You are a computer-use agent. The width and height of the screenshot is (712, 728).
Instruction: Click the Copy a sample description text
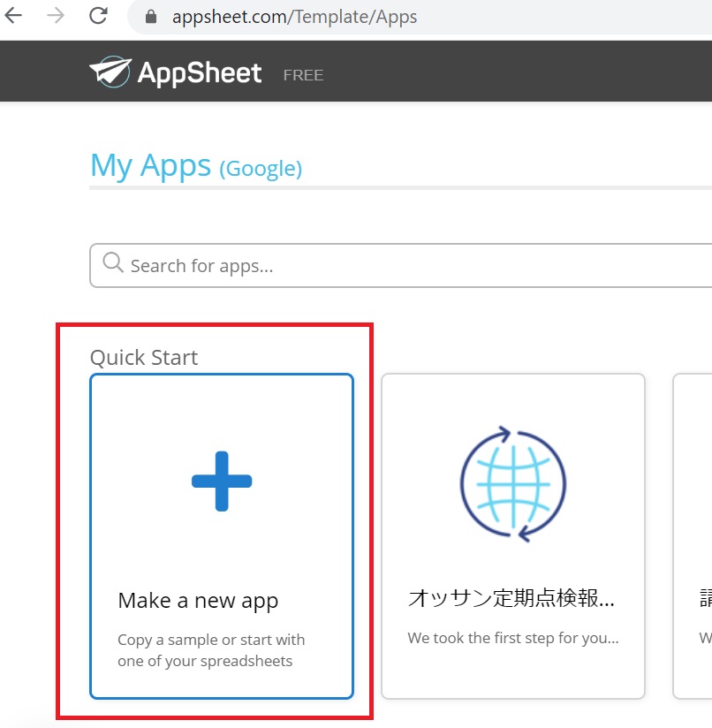click(x=211, y=650)
